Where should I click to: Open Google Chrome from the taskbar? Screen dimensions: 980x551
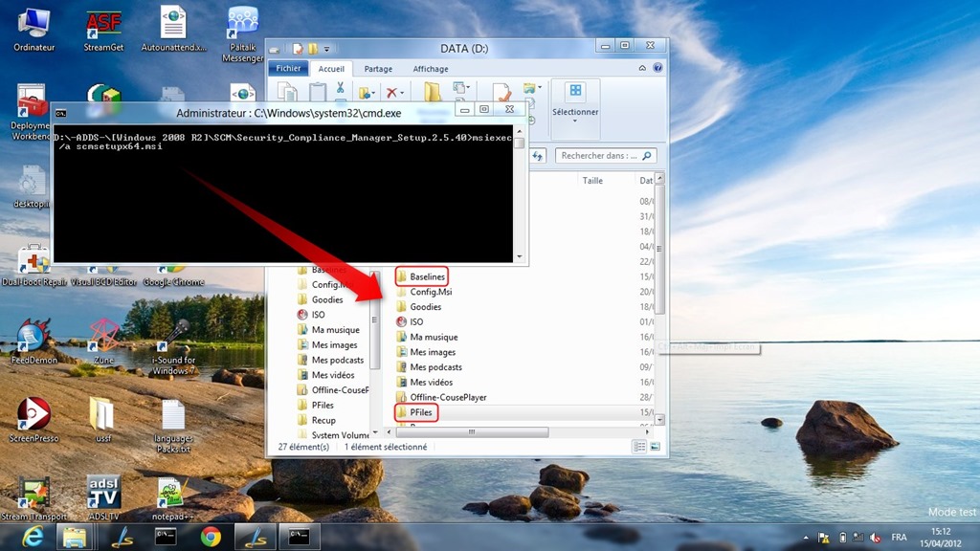click(x=211, y=537)
